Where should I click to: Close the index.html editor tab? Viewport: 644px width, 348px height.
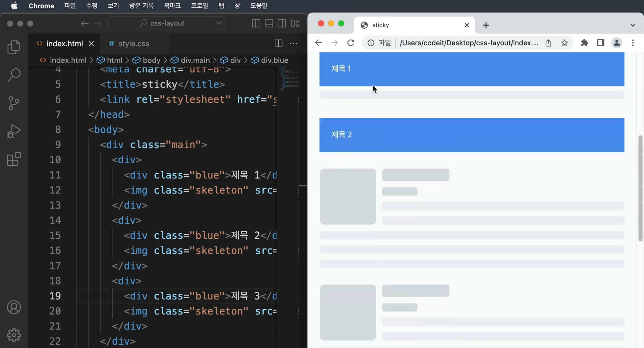[91, 44]
